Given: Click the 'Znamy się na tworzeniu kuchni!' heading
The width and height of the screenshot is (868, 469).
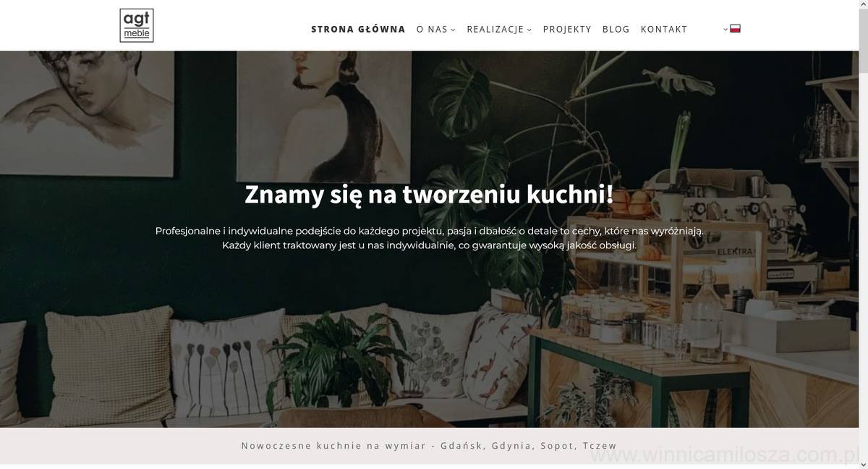Looking at the screenshot, I should pyautogui.click(x=429, y=194).
